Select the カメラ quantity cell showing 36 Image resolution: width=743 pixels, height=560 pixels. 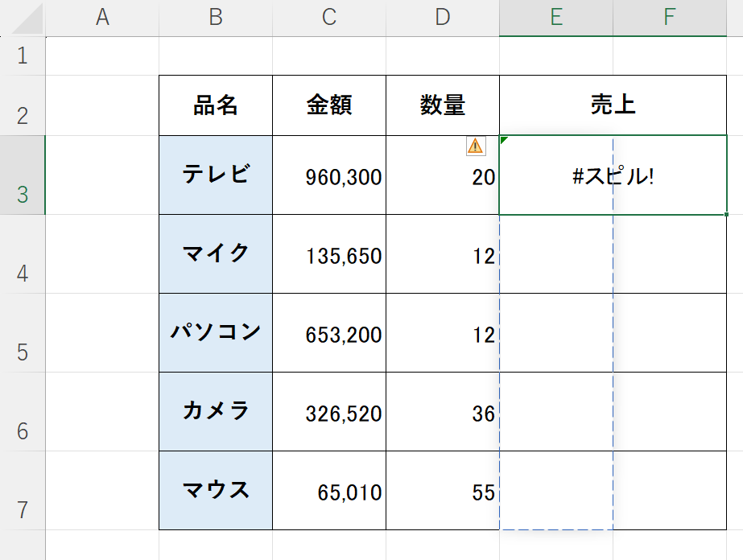click(x=443, y=412)
